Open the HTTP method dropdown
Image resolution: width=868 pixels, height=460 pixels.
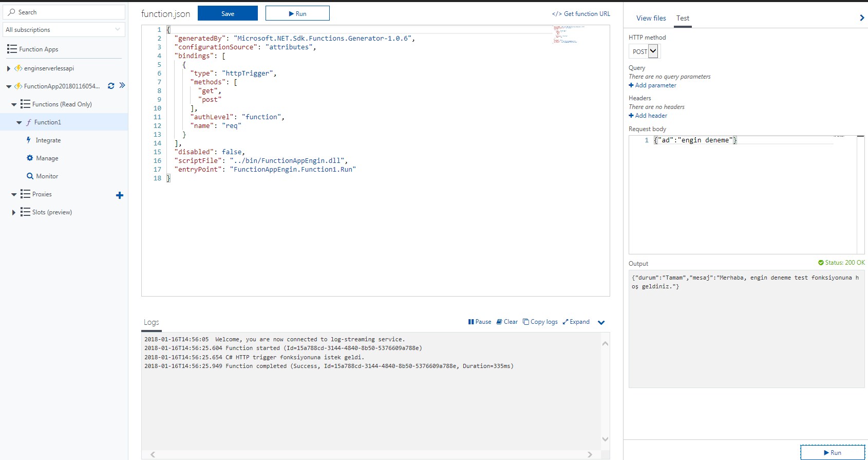click(644, 51)
